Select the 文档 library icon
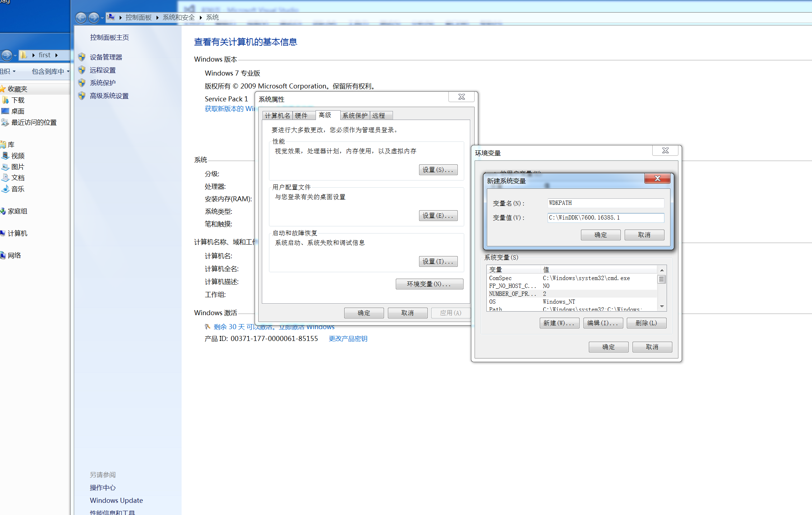This screenshot has height=515, width=812. tap(16, 178)
